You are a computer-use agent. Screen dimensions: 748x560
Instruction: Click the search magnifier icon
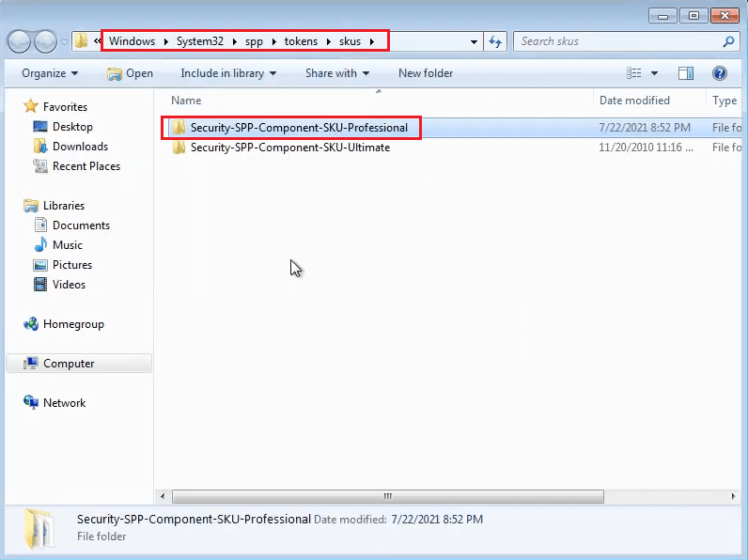point(728,41)
